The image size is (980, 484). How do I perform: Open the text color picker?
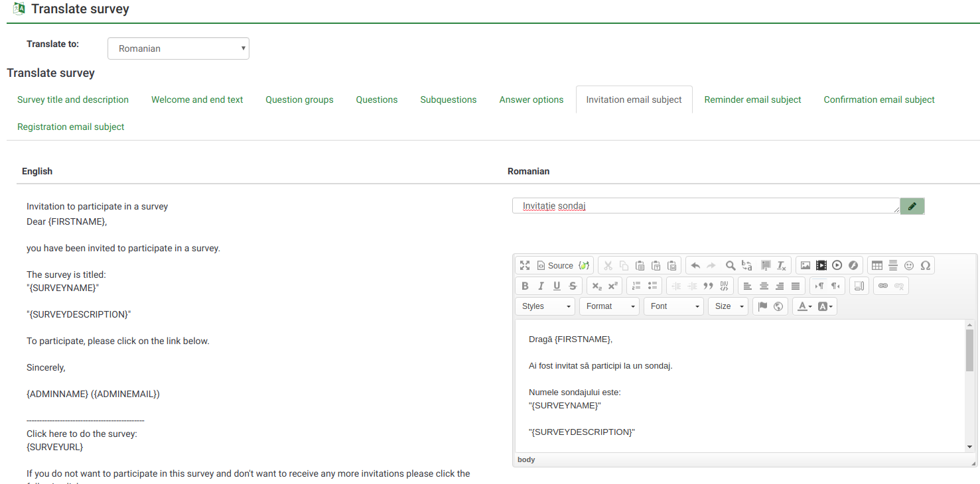(804, 306)
